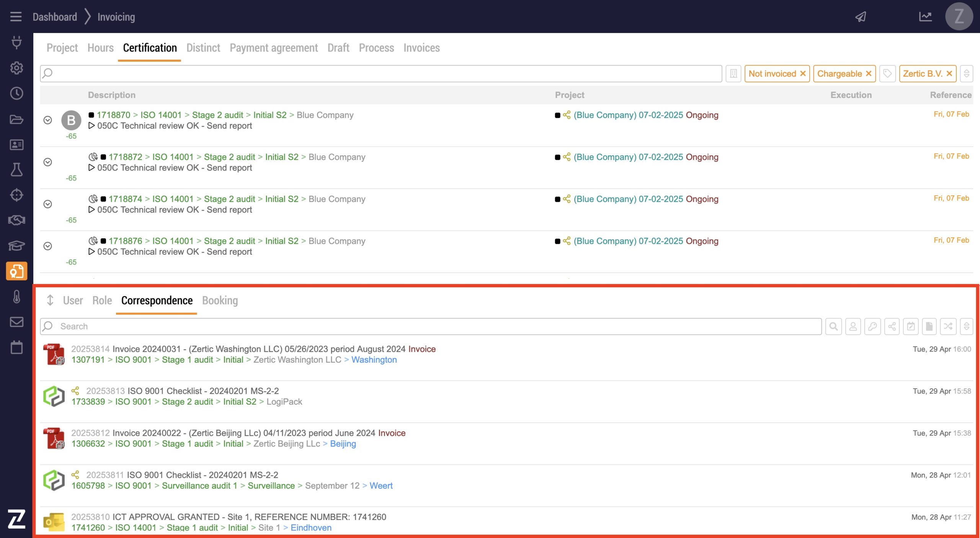
Task: Open the Washington location link
Action: pos(374,360)
